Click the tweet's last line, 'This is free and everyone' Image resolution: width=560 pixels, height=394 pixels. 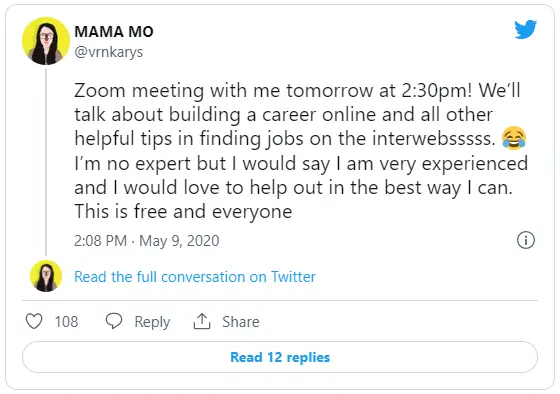coord(183,211)
